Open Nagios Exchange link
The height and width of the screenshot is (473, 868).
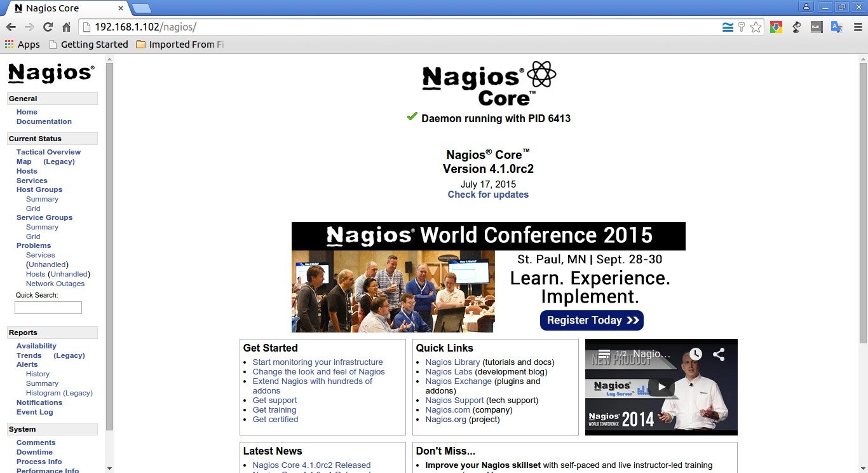pos(458,381)
